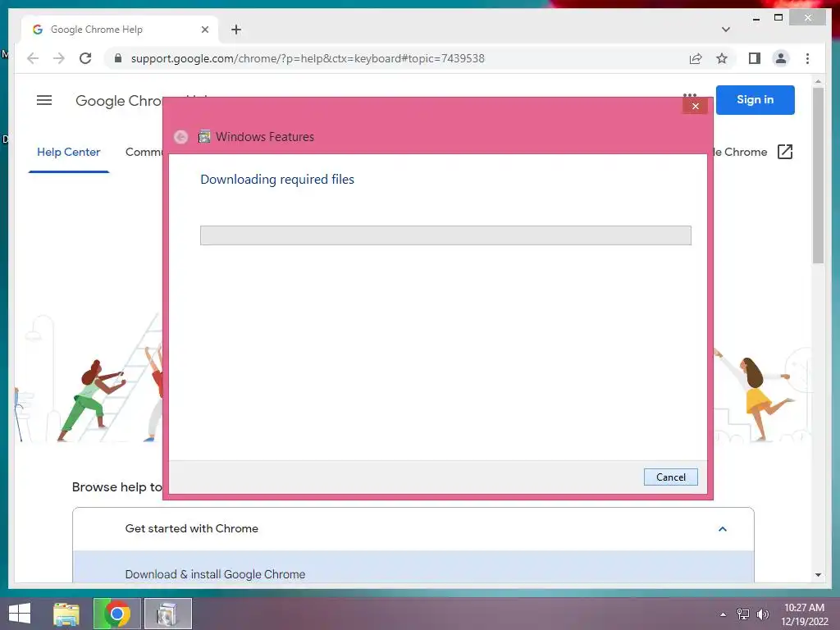Open a new Chrome tab
The width and height of the screenshot is (840, 630).
pos(236,30)
